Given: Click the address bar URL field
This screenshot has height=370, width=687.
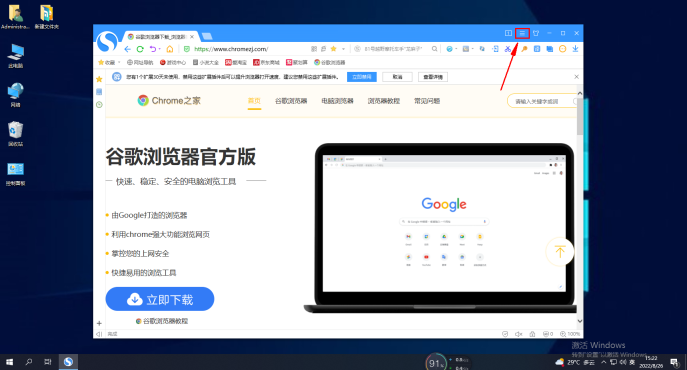Looking at the screenshot, I should [x=250, y=49].
